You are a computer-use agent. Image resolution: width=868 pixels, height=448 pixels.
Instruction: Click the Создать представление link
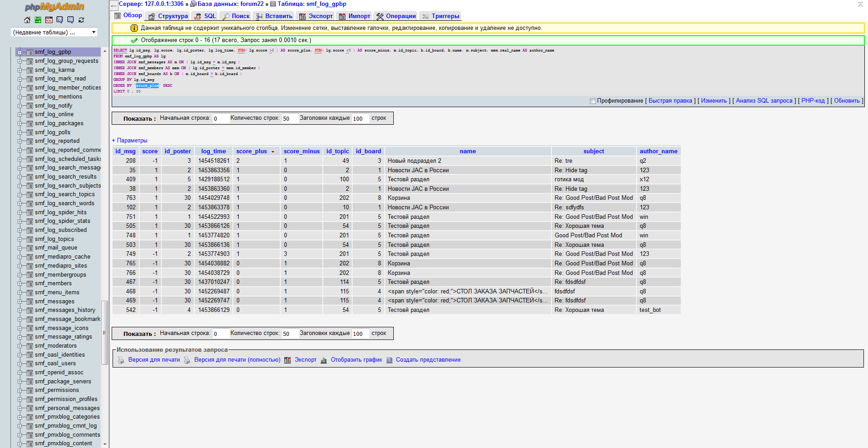[x=428, y=360]
